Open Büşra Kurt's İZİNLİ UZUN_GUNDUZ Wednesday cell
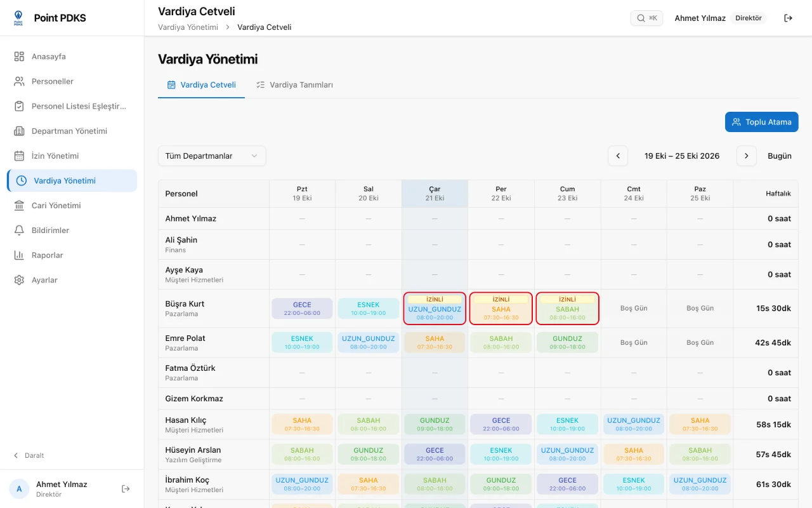This screenshot has width=812, height=508. tap(435, 309)
